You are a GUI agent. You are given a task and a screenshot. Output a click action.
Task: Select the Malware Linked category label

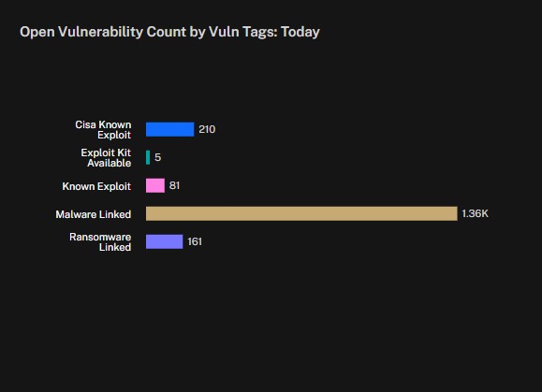point(94,214)
